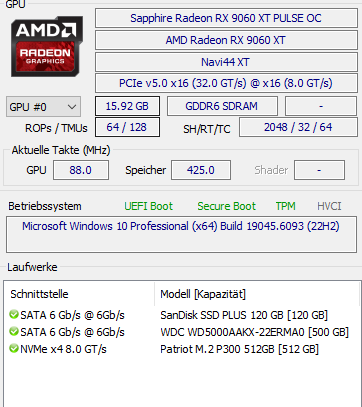Click the GDDR6 SDRAM memory type field
This screenshot has height=407, width=362.
pyautogui.click(x=222, y=106)
